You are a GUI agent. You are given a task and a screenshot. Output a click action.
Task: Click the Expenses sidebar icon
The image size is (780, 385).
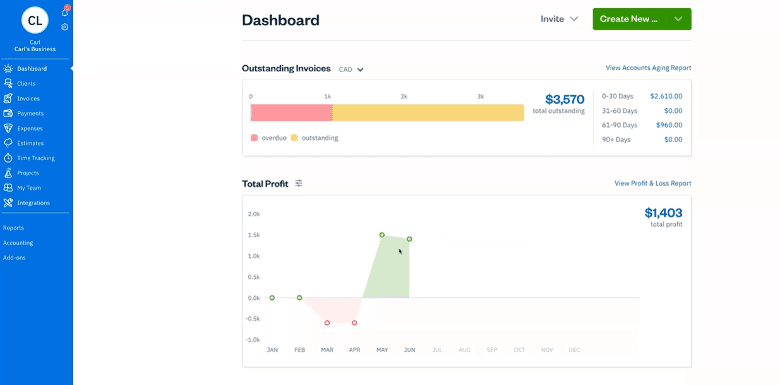[8, 128]
